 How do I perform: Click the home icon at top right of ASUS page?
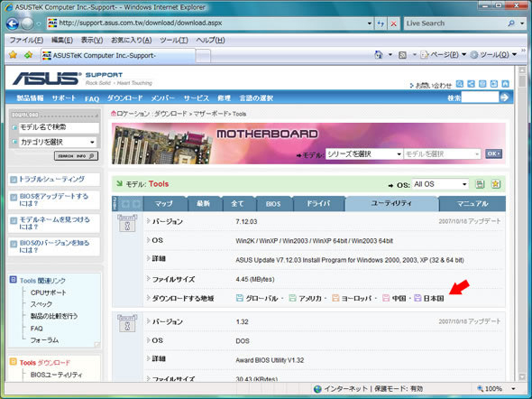[x=505, y=84]
